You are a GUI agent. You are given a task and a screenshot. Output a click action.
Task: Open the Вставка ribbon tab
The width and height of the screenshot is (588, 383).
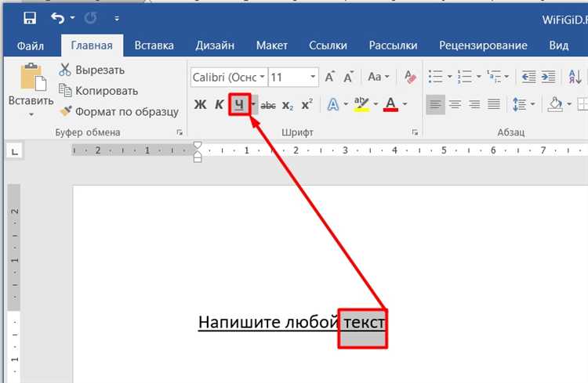[154, 45]
